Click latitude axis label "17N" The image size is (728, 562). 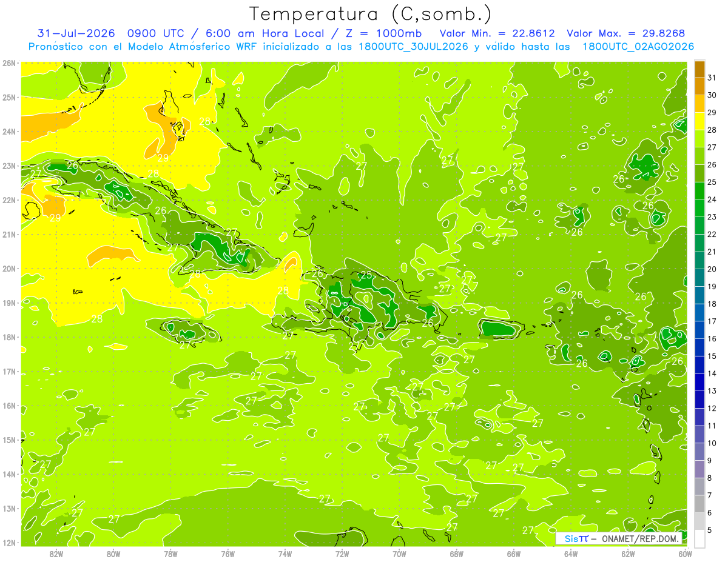[x=9, y=371]
